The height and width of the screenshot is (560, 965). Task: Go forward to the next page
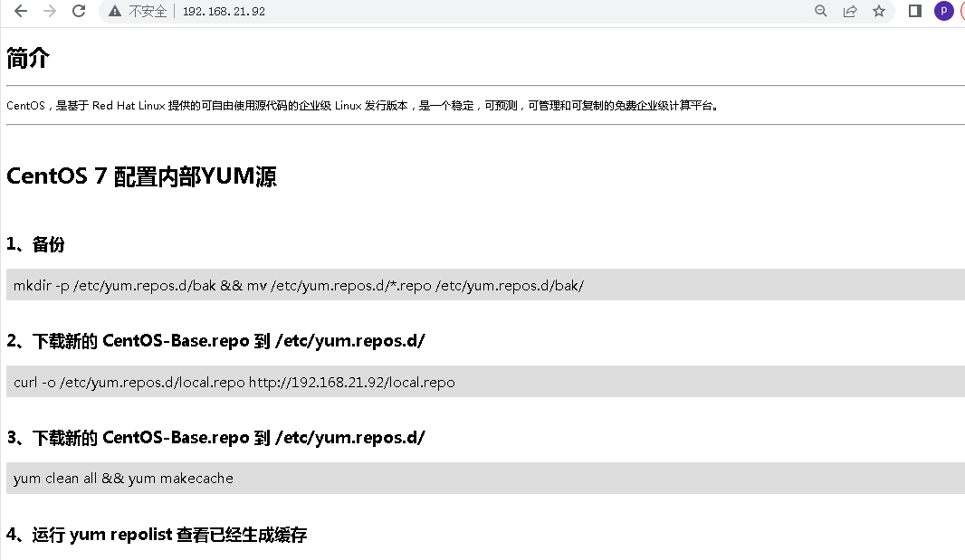(x=50, y=11)
